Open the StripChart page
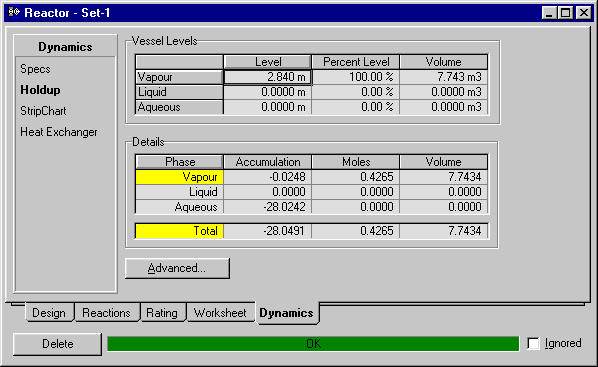This screenshot has height=367, width=598. tap(43, 111)
